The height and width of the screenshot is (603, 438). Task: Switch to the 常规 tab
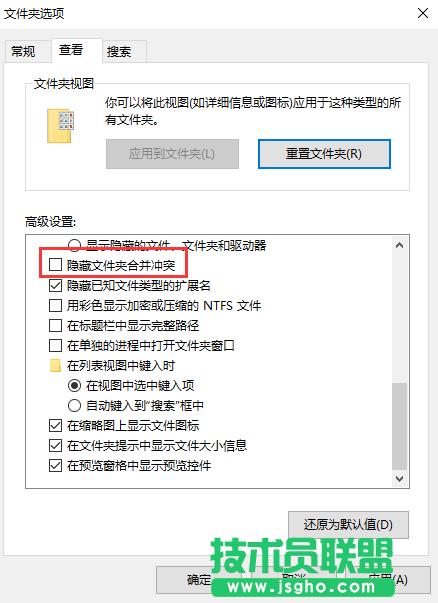point(24,51)
